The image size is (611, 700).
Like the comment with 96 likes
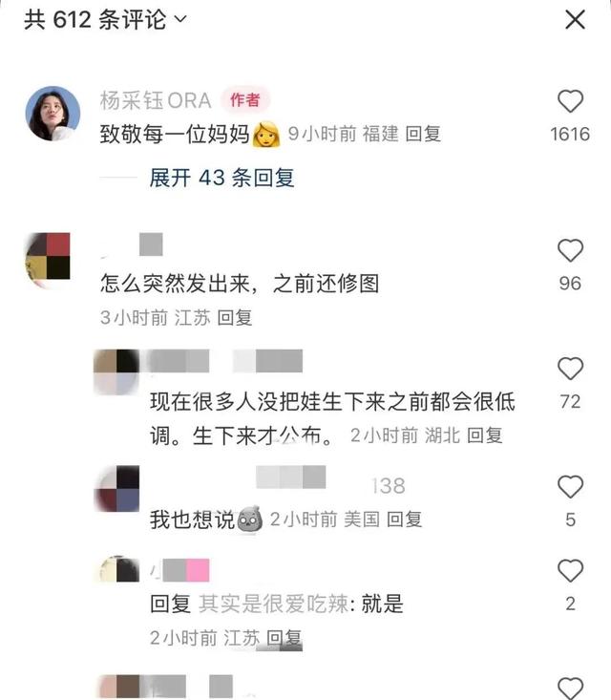[570, 250]
